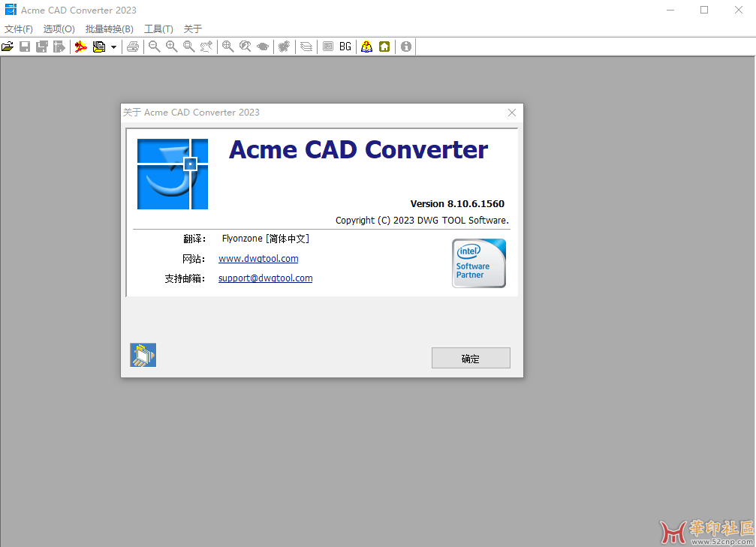Screen dimensions: 756x547
Task: Open the 工具(T) menu
Action: 158,29
